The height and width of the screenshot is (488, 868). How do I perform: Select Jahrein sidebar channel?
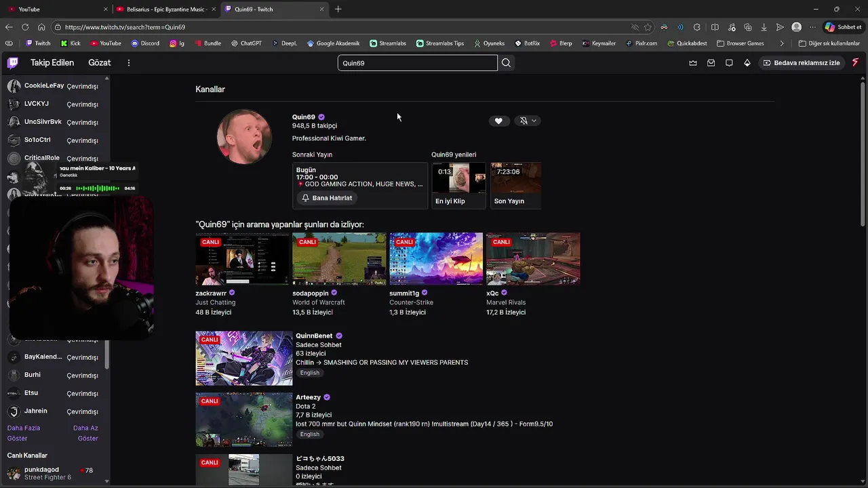point(54,411)
